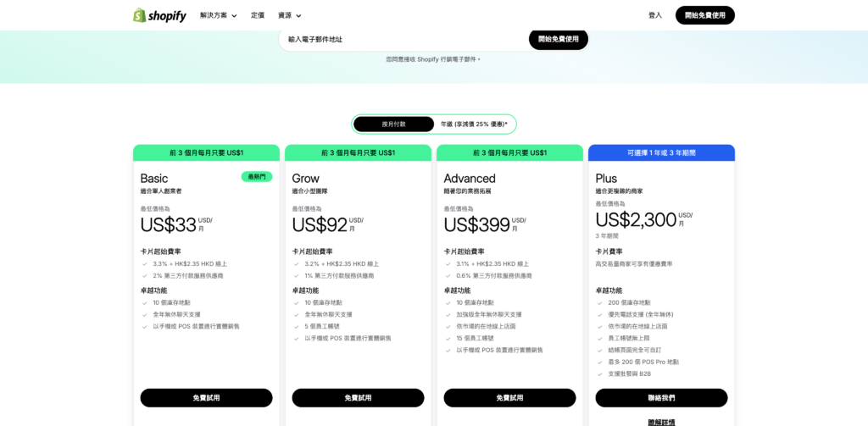Click checkmark beside '1% 第三方付款服務供應商'

pos(296,275)
